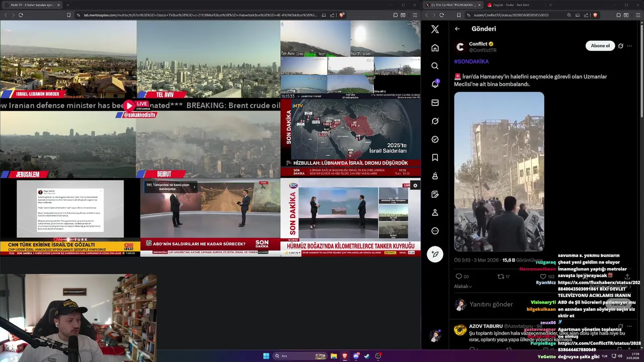Open new tab in Multi TV window

click(67, 5)
